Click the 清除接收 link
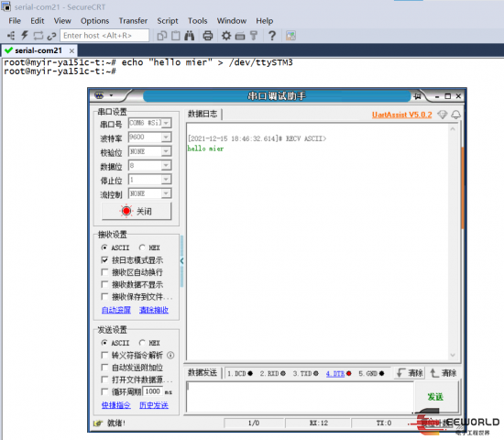The image size is (504, 440). pyautogui.click(x=154, y=310)
